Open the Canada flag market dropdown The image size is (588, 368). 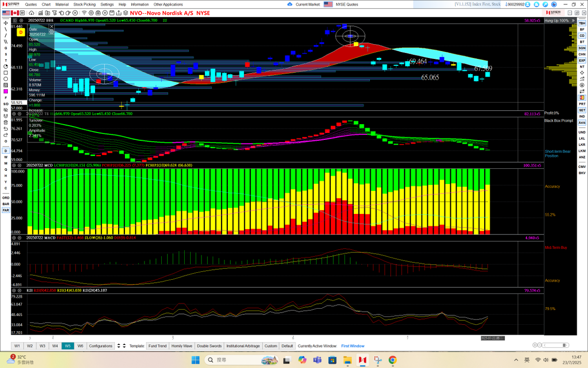tap(15, 13)
